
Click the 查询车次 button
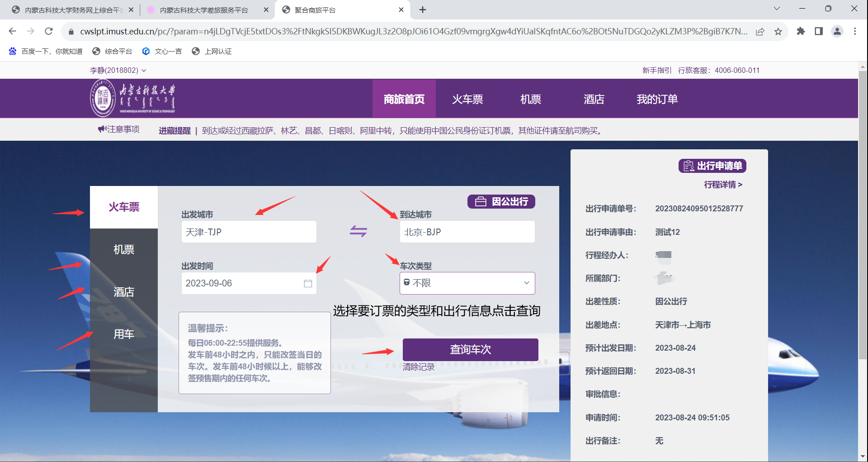coord(470,349)
